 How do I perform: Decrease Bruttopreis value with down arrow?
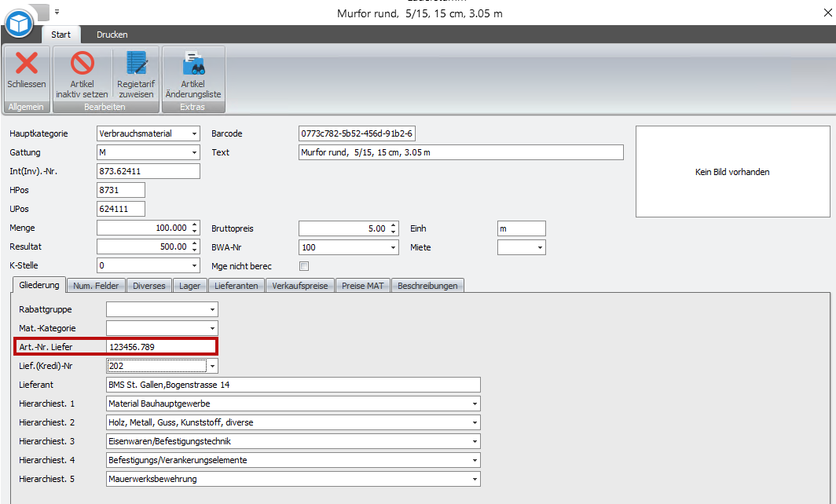[393, 232]
